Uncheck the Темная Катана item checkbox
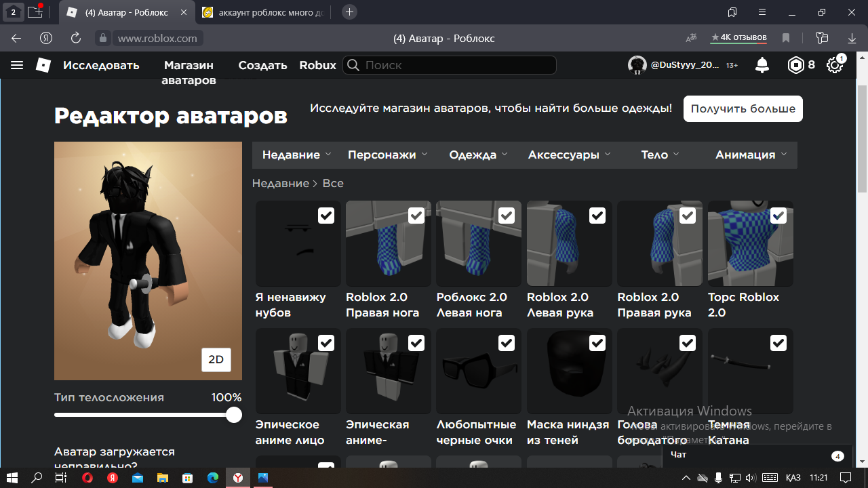Screen dimensions: 868x488 (x=778, y=344)
